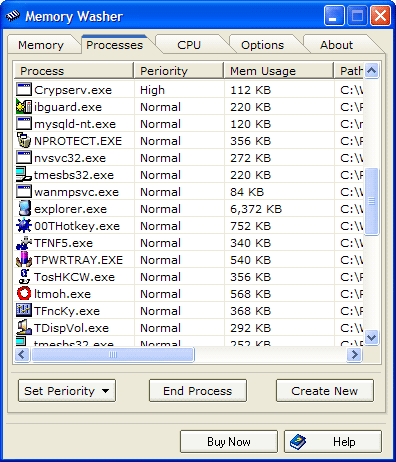Screen dimensions: 396x462
Task: Click the 540 KB memory usage cell
Action: [251, 260]
